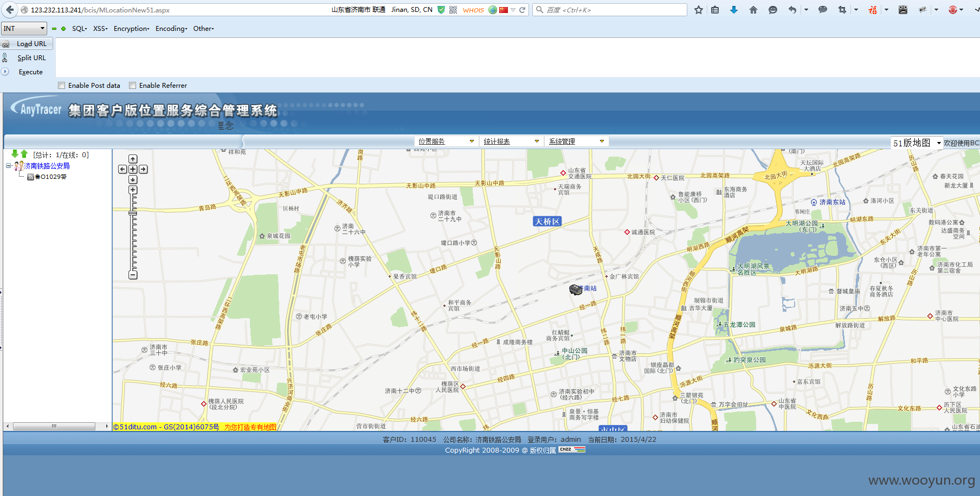980x496 pixels.
Task: Go to the browser home page icon
Action: tap(753, 10)
